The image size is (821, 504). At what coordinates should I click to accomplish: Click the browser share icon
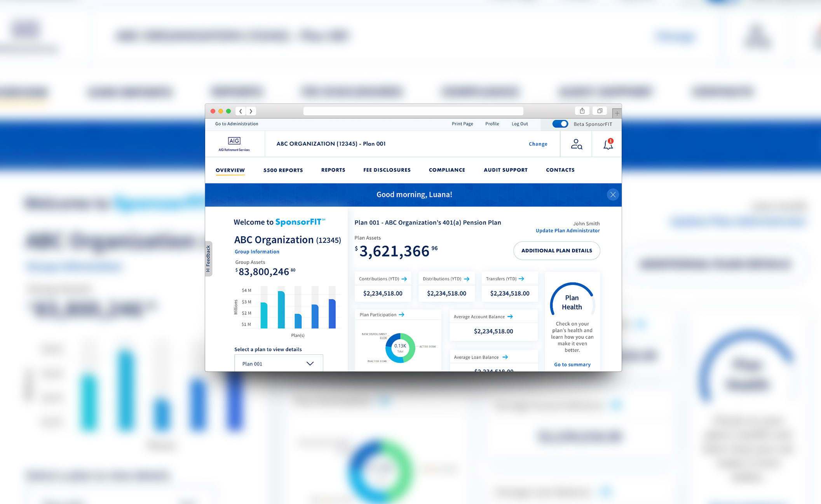(582, 111)
